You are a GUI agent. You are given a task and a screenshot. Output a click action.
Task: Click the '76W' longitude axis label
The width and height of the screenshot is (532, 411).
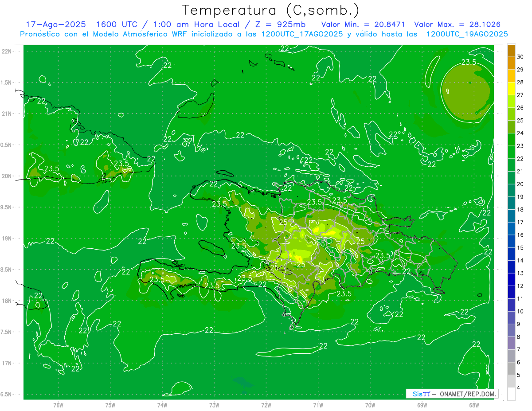click(58, 405)
